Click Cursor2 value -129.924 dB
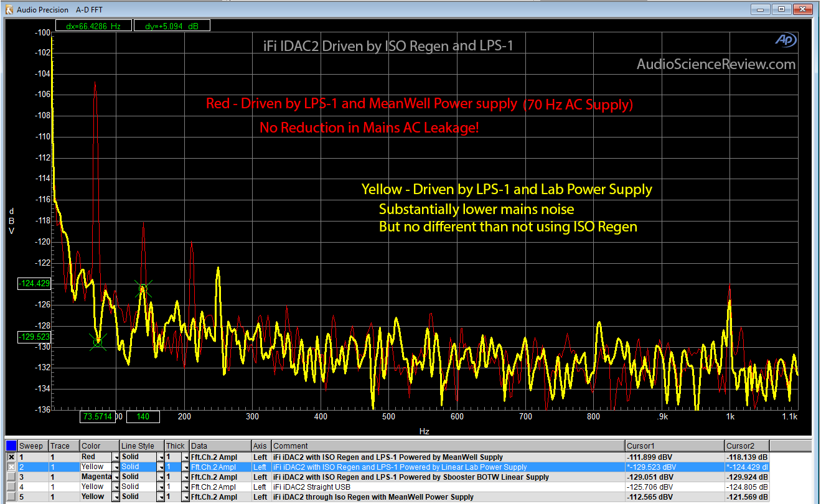The width and height of the screenshot is (821, 504). click(748, 477)
